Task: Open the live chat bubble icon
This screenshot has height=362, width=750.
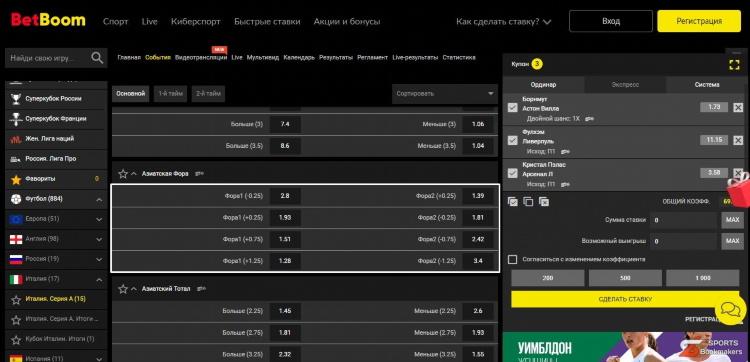Action: tap(730, 309)
